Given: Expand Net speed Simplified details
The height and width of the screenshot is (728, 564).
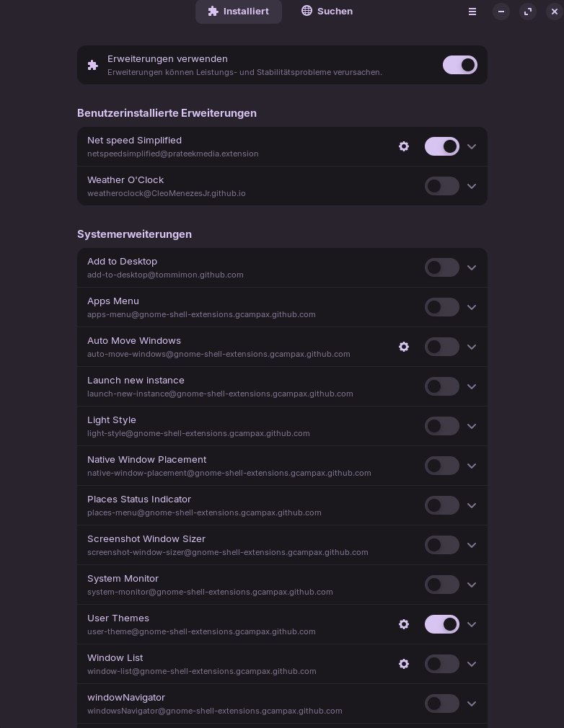Looking at the screenshot, I should coord(472,146).
